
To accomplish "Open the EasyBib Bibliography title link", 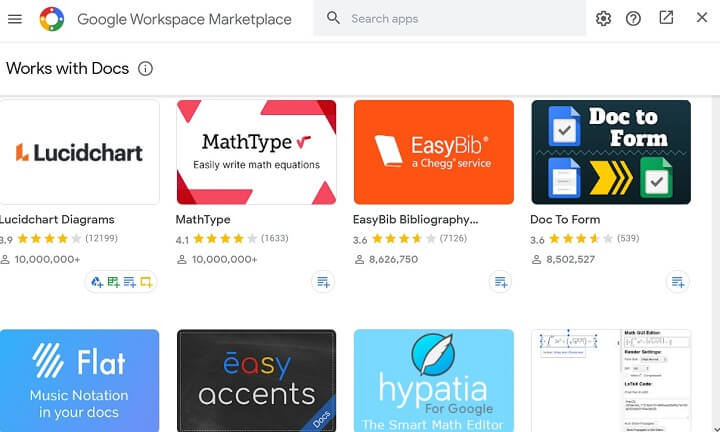I will pos(415,219).
